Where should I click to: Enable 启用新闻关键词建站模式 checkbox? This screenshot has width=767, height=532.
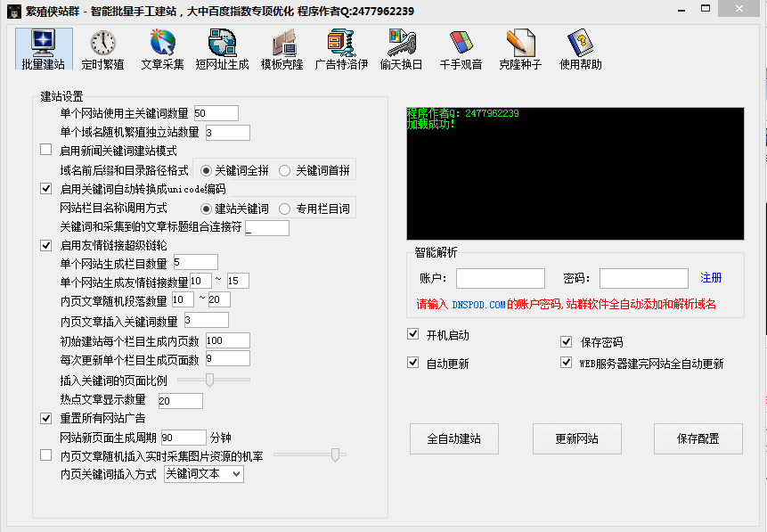coord(46,150)
